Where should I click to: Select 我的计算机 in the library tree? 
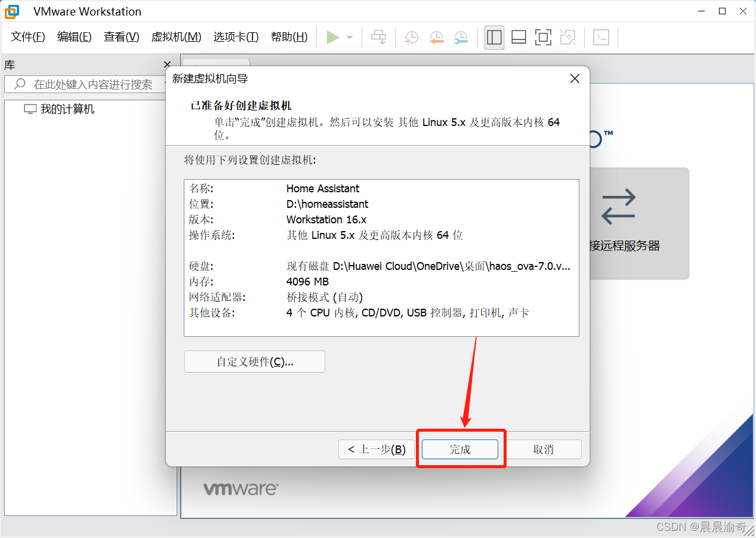coord(67,109)
